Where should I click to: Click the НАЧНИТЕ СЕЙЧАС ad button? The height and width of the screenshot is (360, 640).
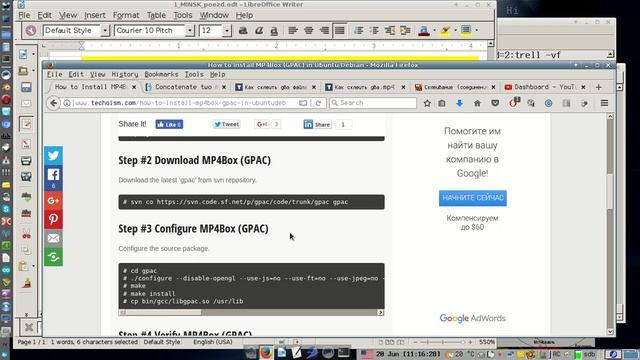point(473,198)
